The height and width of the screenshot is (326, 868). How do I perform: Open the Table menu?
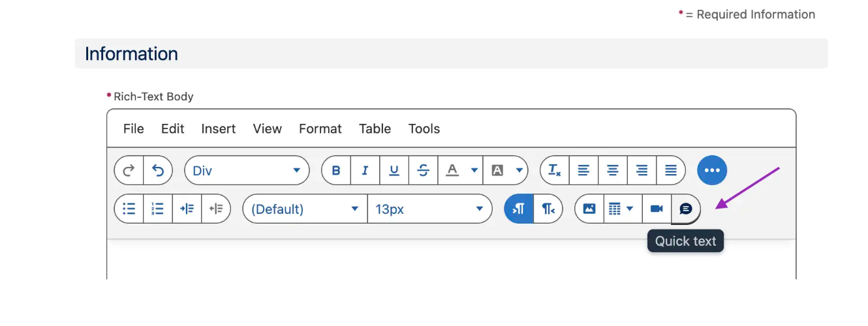coord(375,128)
